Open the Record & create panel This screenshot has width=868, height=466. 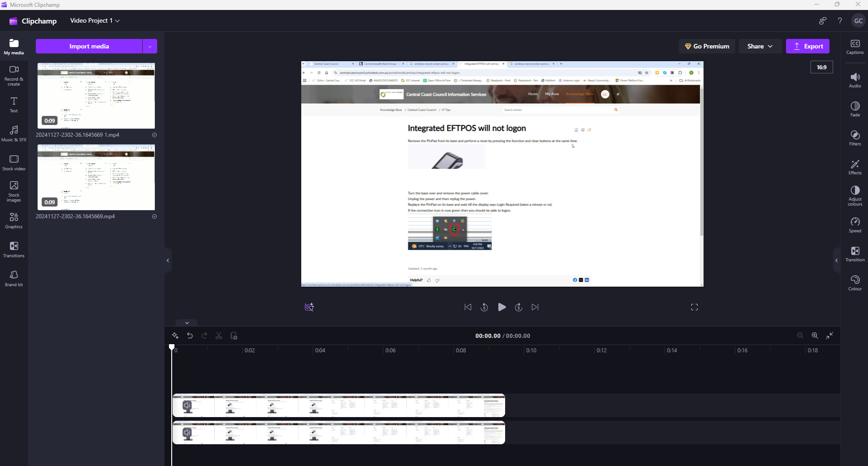14,75
